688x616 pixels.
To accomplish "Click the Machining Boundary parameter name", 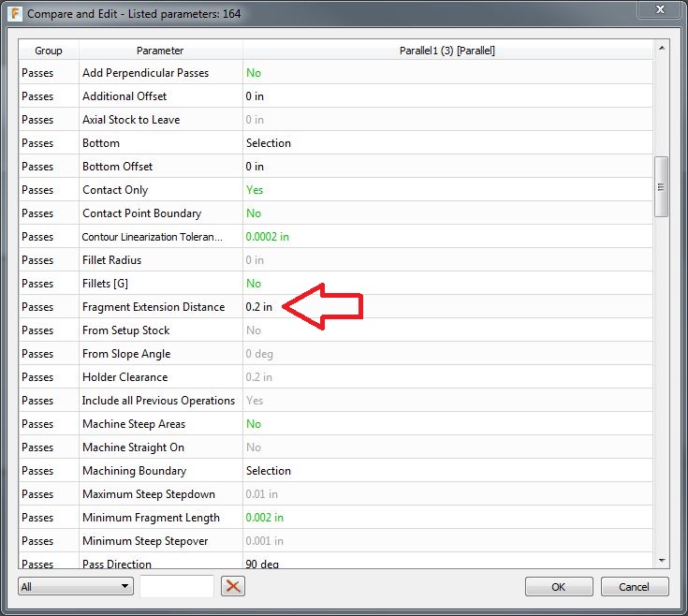I will click(134, 471).
